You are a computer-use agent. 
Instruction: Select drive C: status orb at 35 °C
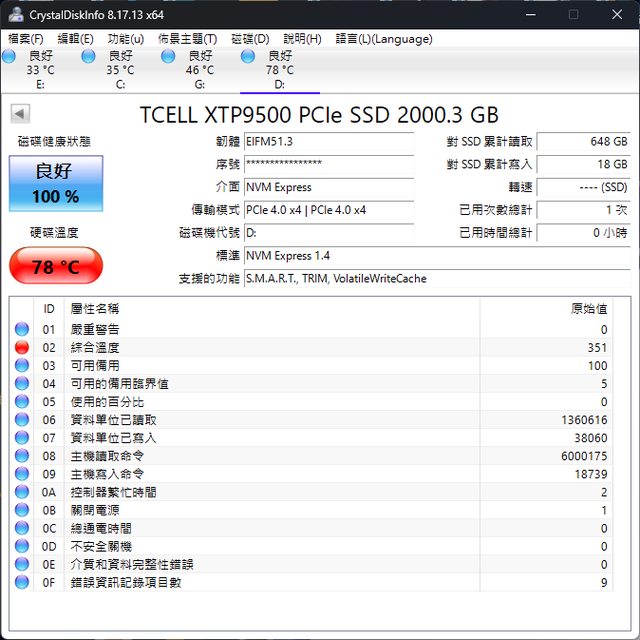(x=89, y=57)
